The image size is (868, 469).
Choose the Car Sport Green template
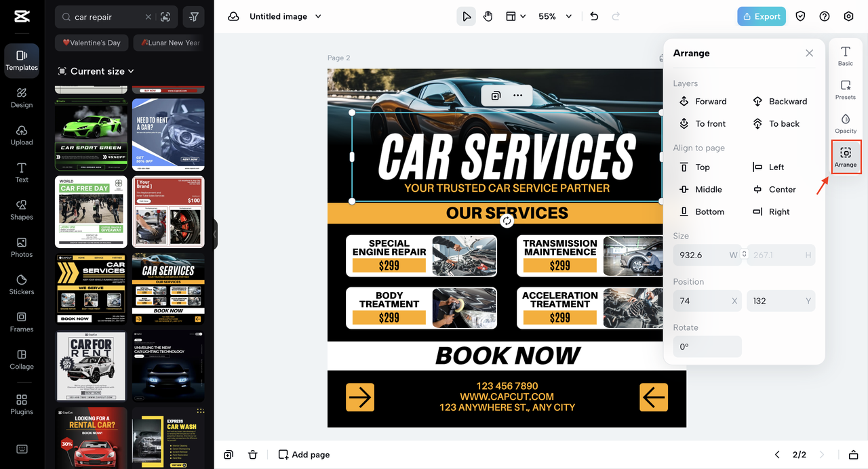pos(91,134)
